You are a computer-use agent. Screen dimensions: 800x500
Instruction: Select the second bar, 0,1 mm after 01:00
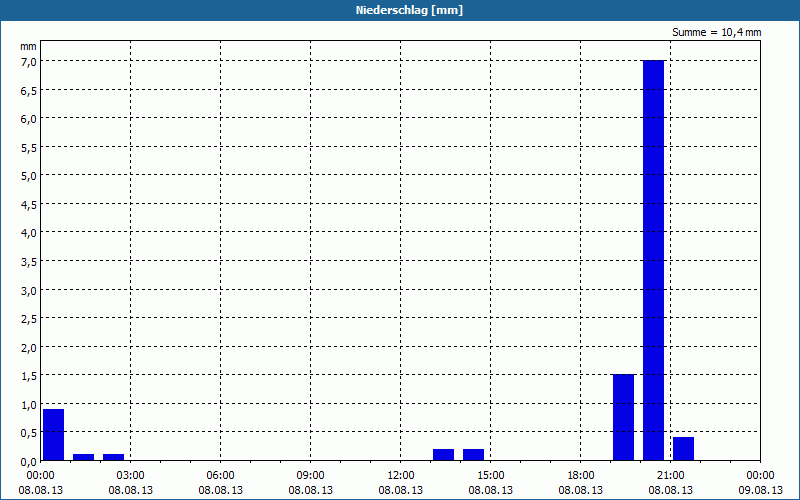[x=84, y=457]
